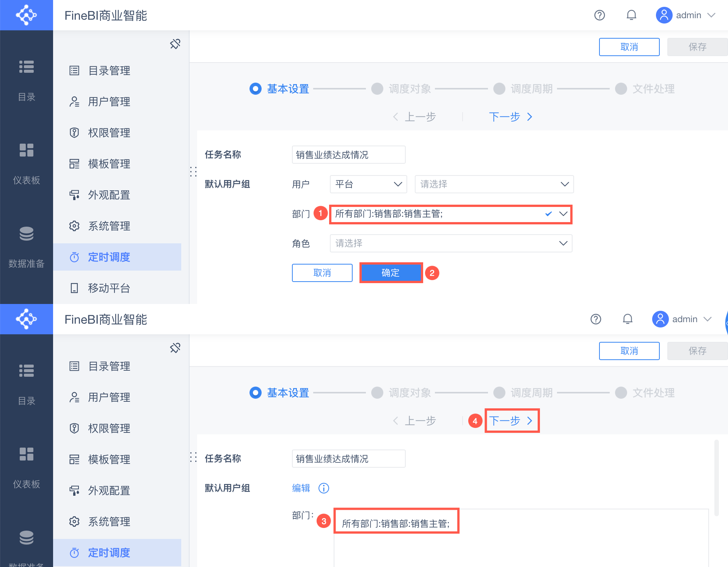Click the help question mark icon in top header
Image resolution: width=728 pixels, height=567 pixels.
coord(599,15)
